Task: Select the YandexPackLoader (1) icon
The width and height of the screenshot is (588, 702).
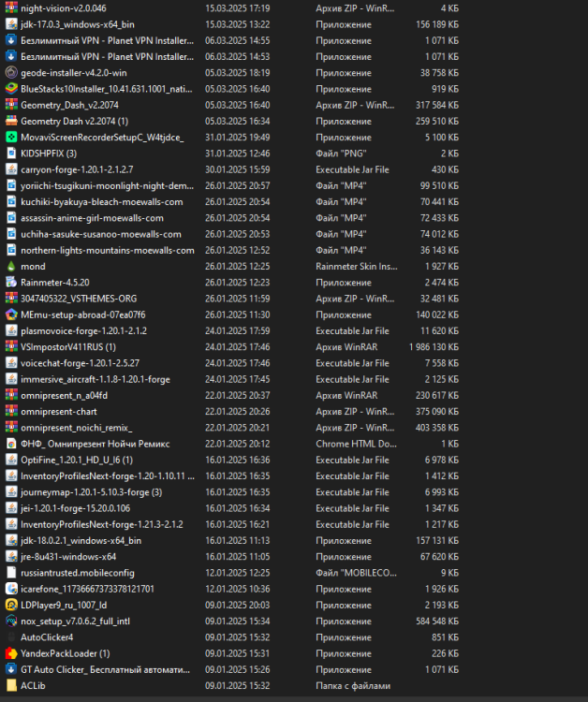Action: click(x=11, y=653)
